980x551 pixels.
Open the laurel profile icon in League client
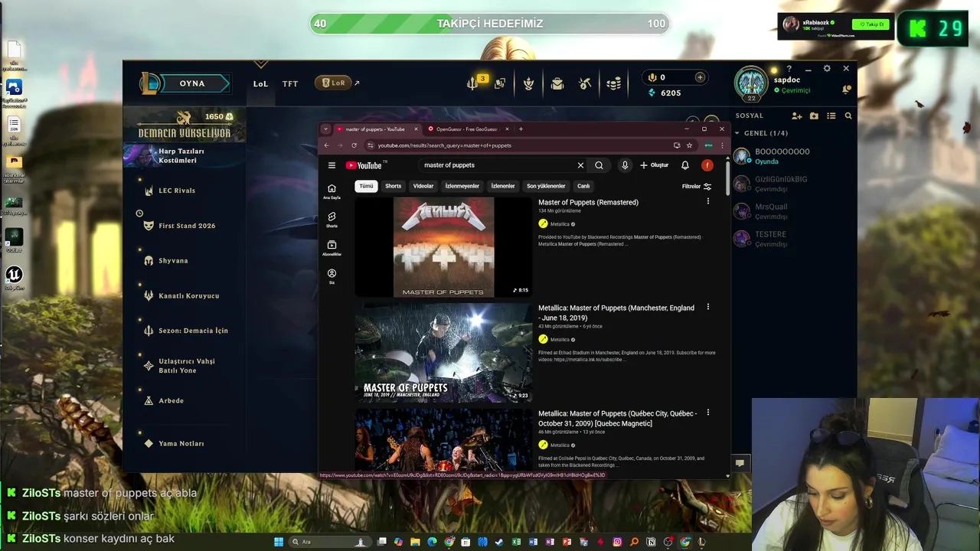pyautogui.click(x=528, y=83)
